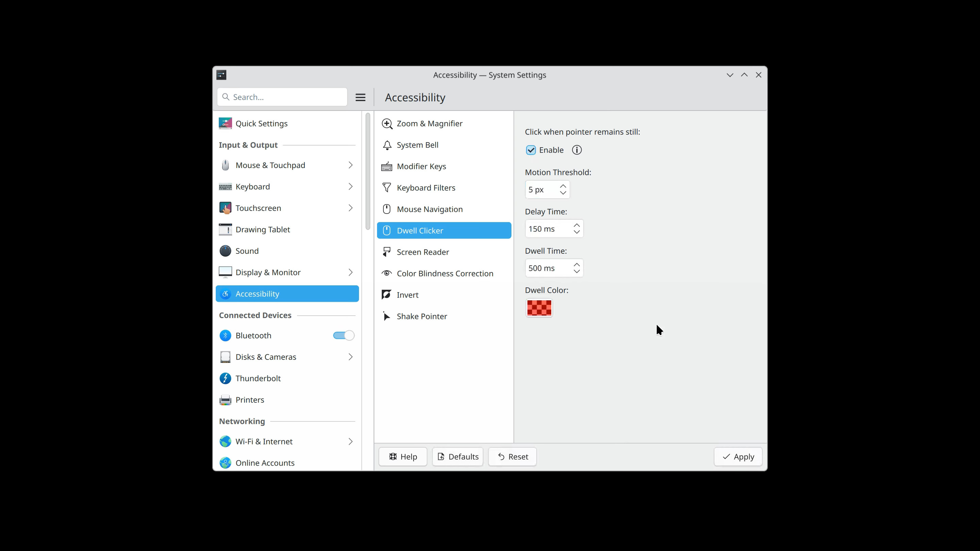Click the Invert icon

click(x=387, y=295)
